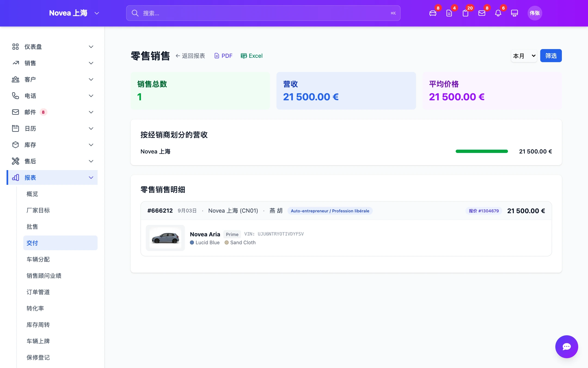This screenshot has width=588, height=368.
Task: Open the vehicles icon in the header
Action: tap(433, 13)
